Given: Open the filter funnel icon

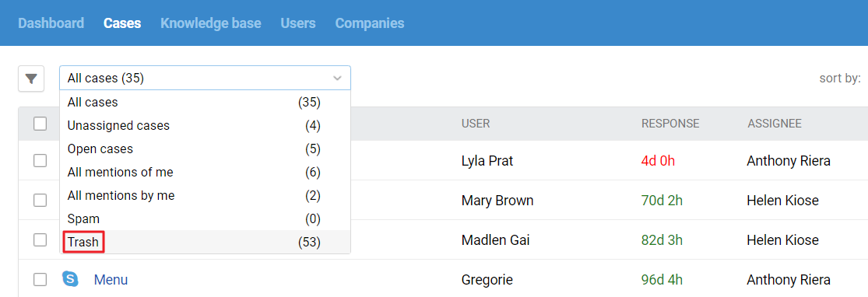Looking at the screenshot, I should [x=31, y=79].
